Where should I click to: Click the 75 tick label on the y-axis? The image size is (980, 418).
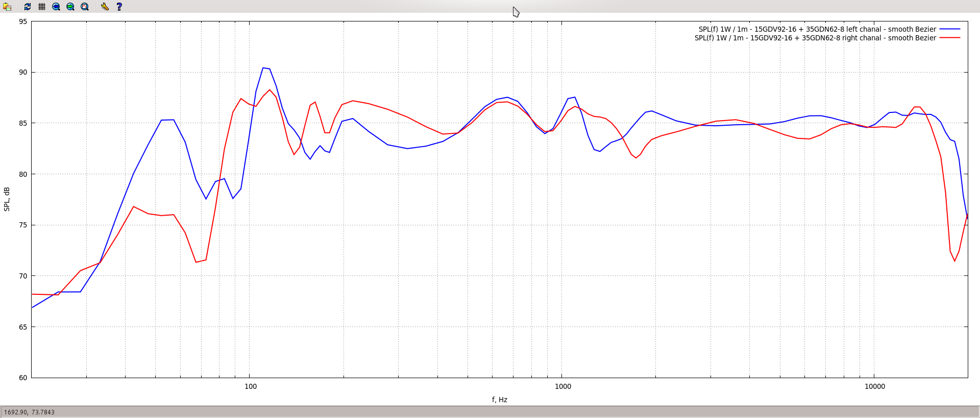[x=23, y=225]
